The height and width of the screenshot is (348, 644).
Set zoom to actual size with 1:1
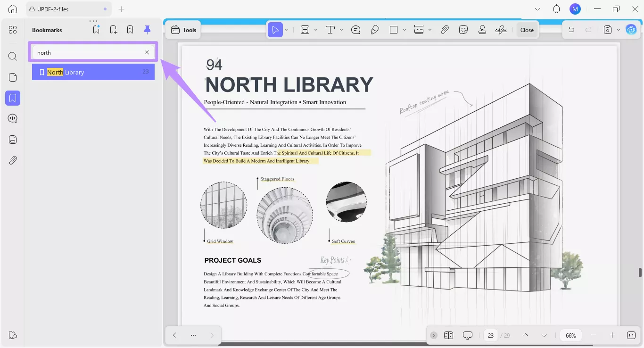631,335
